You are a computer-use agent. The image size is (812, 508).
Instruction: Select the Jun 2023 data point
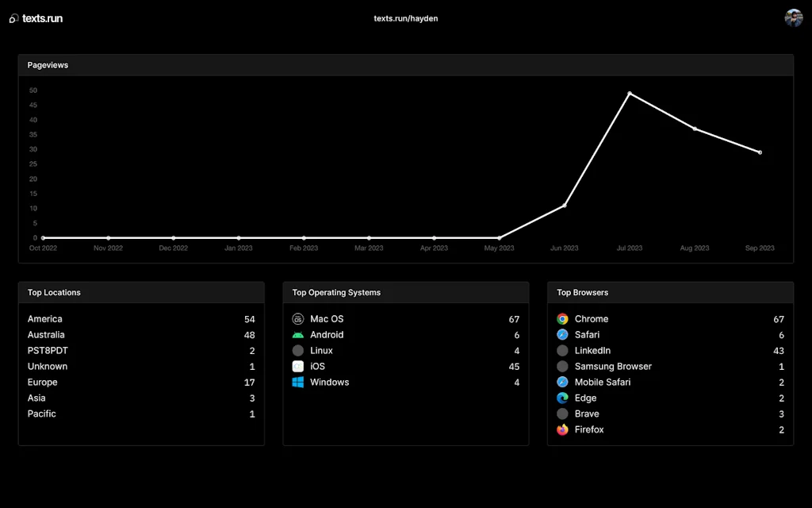(565, 206)
